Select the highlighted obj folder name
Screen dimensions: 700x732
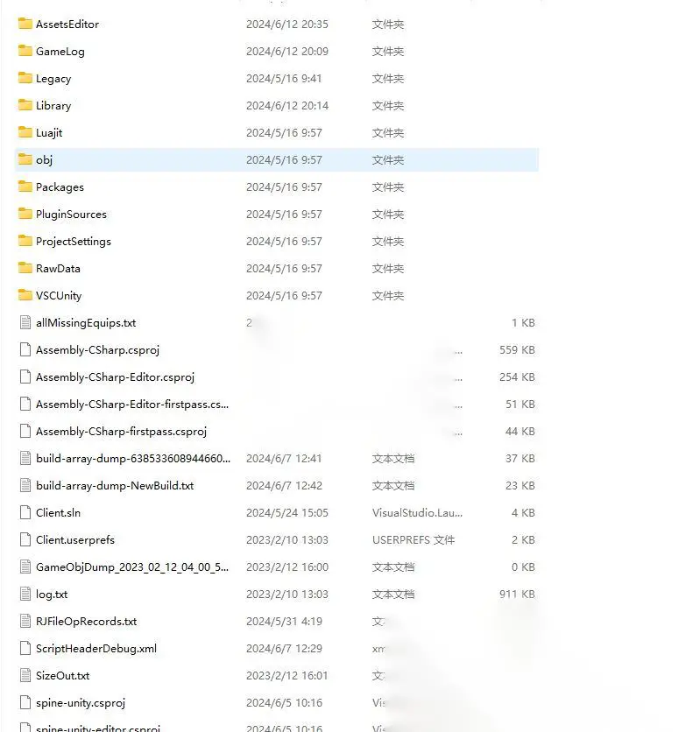(45, 159)
